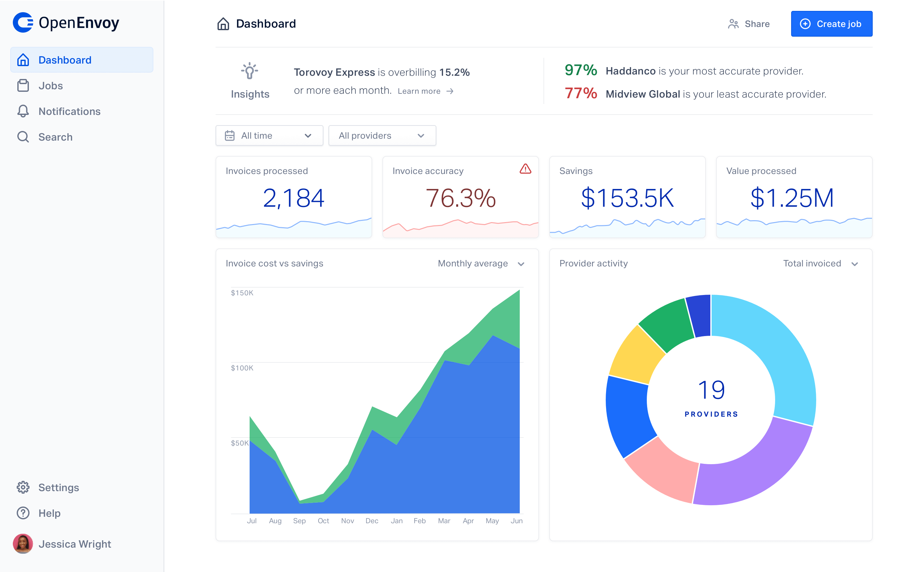This screenshot has height=572, width=924.
Task: Open Settings using the gear icon
Action: (x=23, y=487)
